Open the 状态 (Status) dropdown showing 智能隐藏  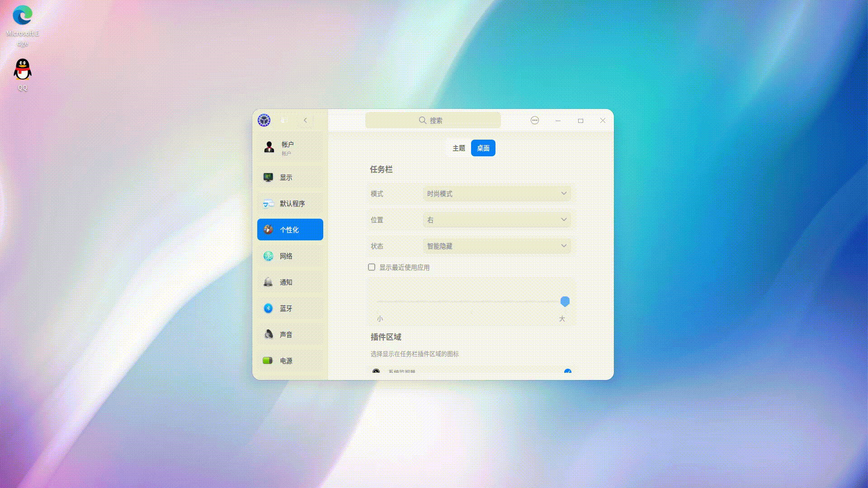pos(497,246)
